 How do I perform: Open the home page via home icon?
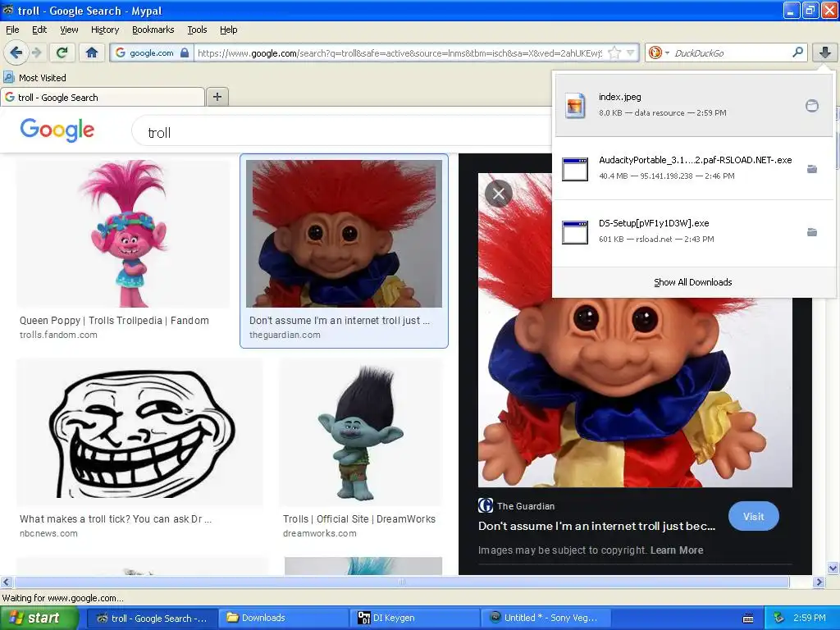pos(92,52)
